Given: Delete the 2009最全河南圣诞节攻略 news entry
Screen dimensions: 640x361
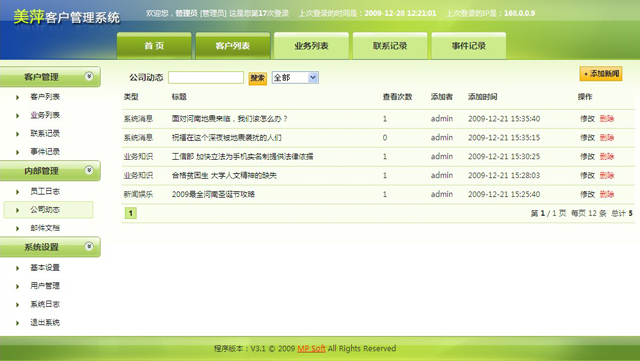Looking at the screenshot, I should [607, 194].
